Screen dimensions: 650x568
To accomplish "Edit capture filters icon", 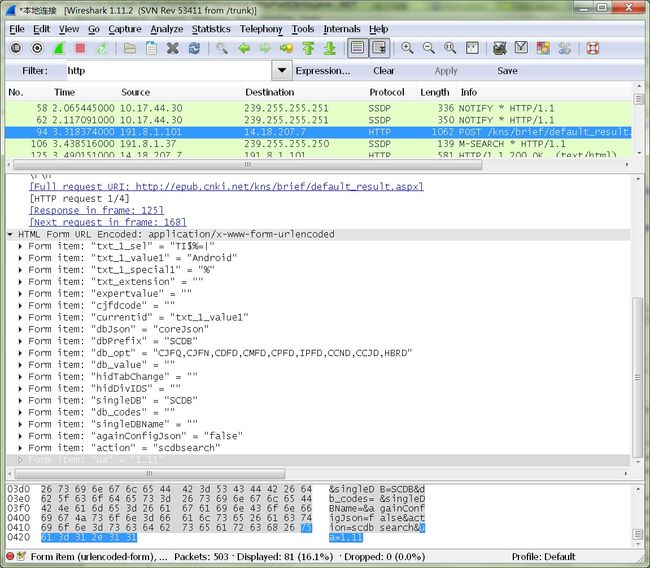I will click(x=500, y=49).
